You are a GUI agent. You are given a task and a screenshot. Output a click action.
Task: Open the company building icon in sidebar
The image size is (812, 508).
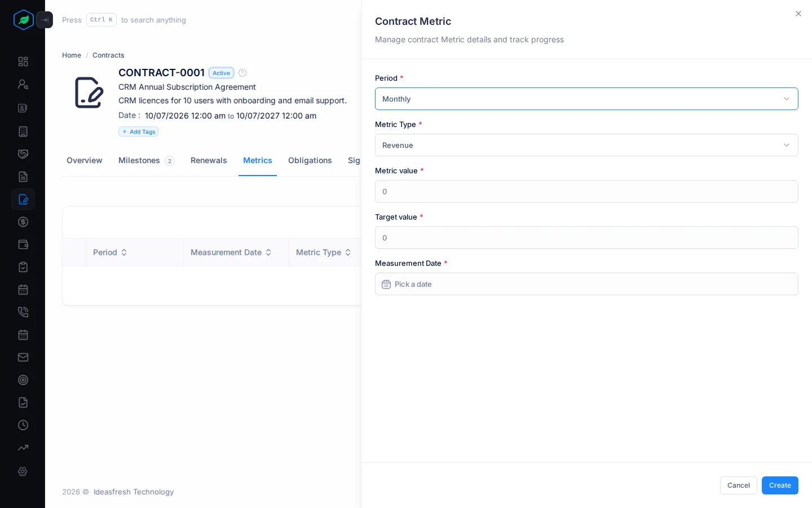point(23,132)
